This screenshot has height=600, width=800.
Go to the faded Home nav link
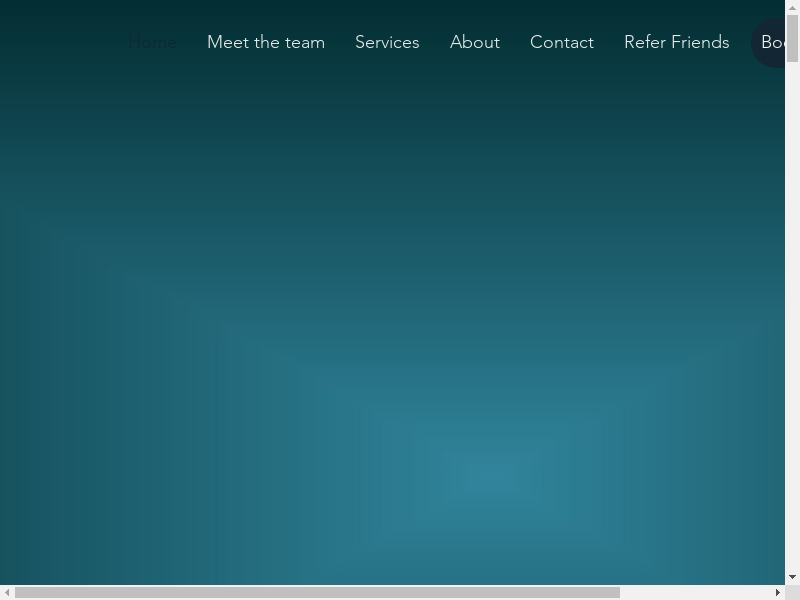pyautogui.click(x=152, y=42)
